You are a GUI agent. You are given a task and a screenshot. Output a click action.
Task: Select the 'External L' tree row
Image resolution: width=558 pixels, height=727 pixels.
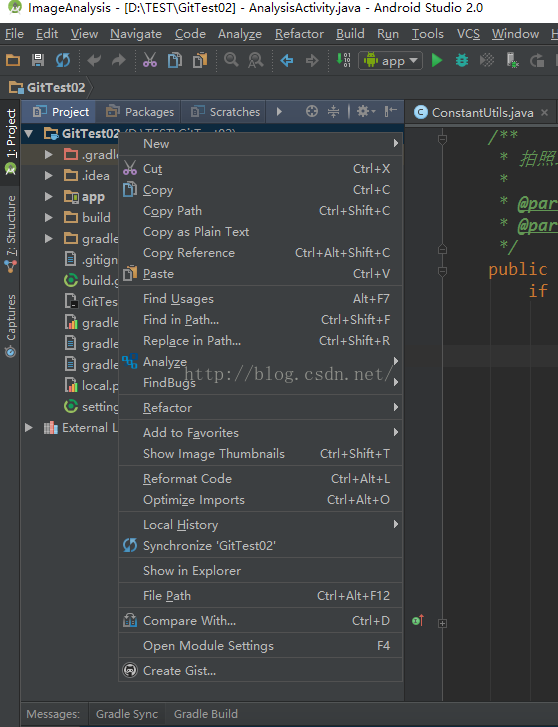tap(70, 427)
